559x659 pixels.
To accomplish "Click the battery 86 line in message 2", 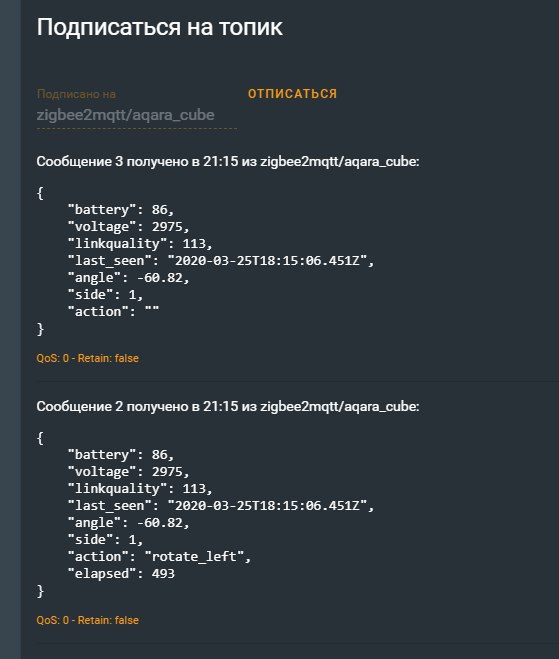I will (x=121, y=454).
